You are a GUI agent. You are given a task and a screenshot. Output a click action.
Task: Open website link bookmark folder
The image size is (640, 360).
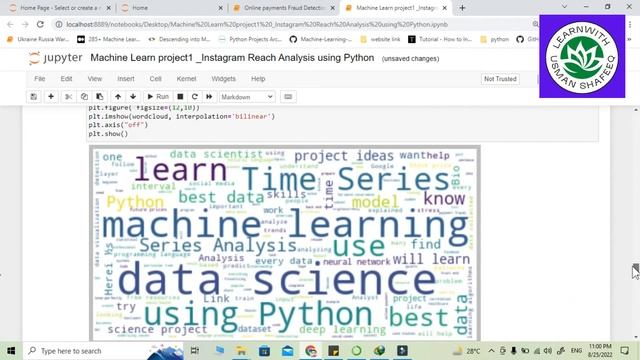point(380,39)
